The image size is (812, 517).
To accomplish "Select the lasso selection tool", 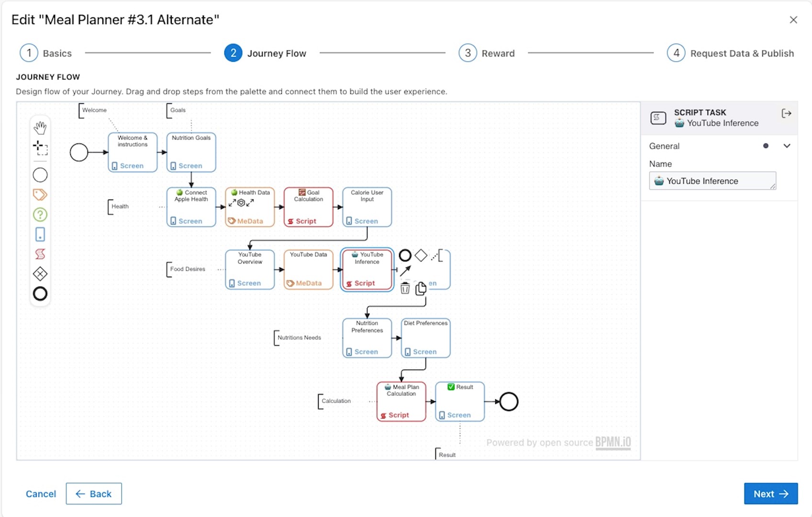I will tap(40, 148).
